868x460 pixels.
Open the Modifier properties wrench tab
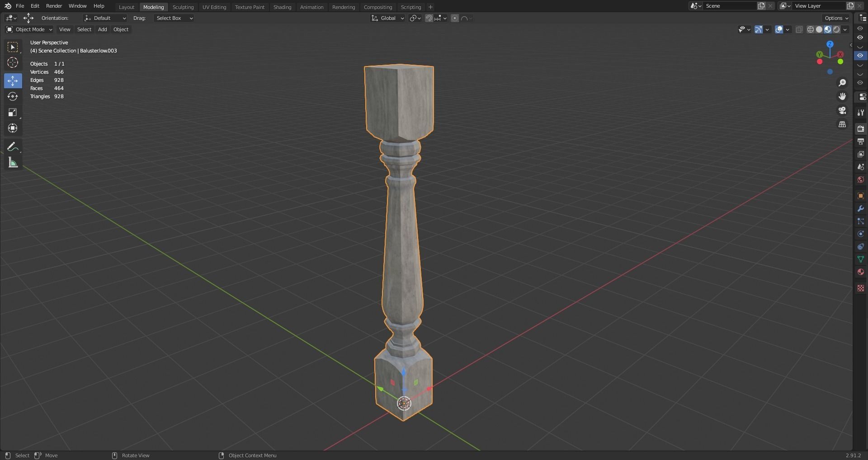coord(861,209)
